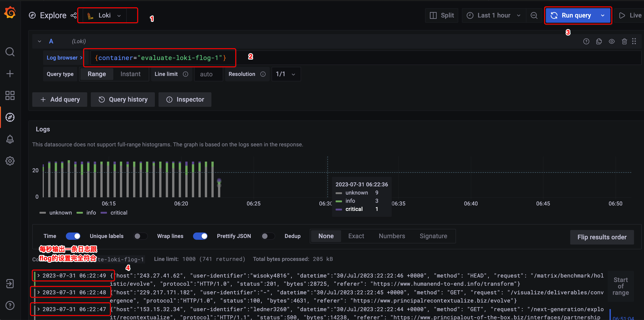Open the Loki datasource dropdown
The image size is (644, 320).
click(105, 15)
